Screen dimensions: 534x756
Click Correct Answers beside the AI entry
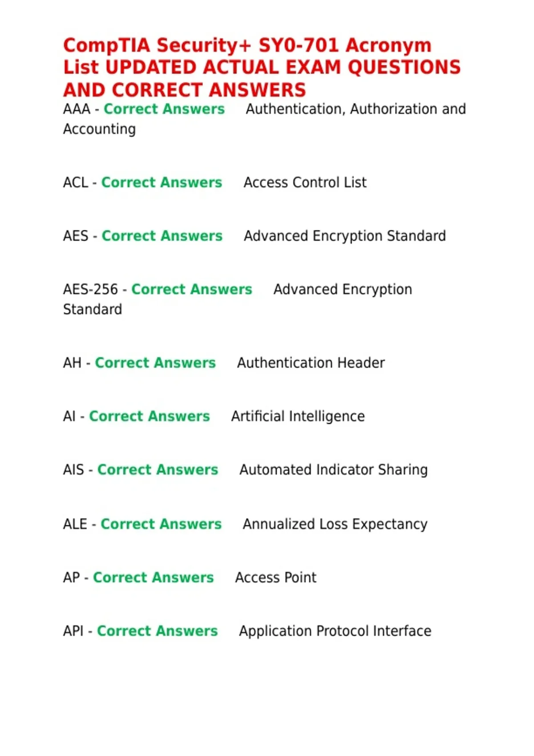coord(150,416)
